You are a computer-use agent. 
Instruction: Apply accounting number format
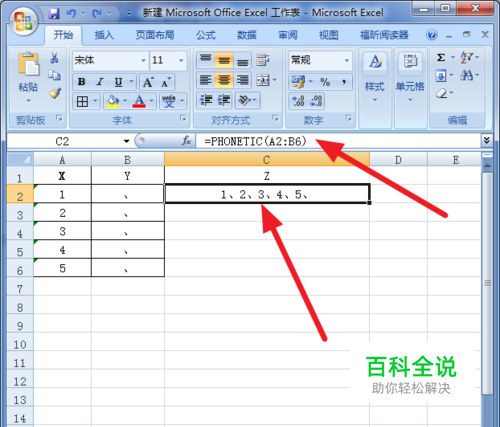point(298,82)
